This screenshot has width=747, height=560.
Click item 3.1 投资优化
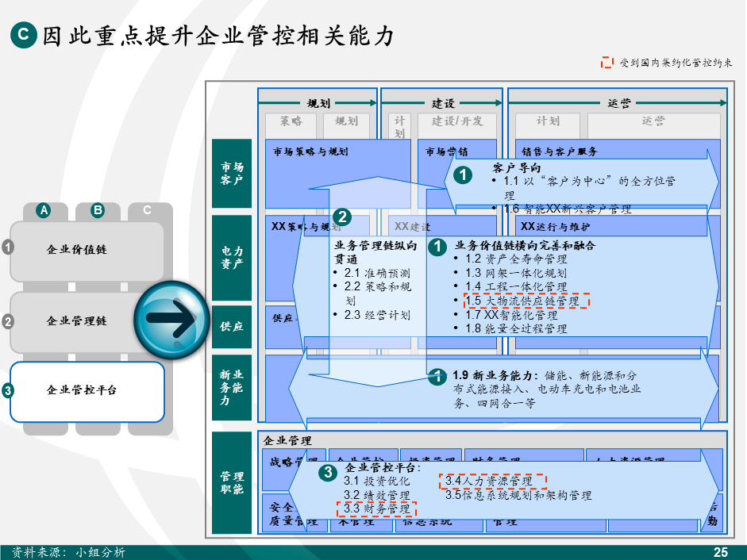pyautogui.click(x=376, y=481)
